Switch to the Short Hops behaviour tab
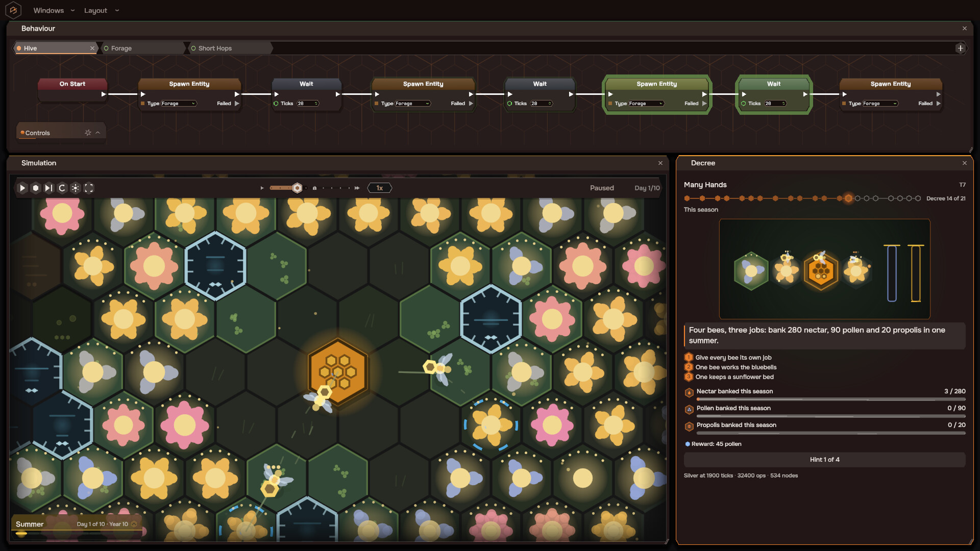This screenshot has height=551, width=980. coord(230,48)
